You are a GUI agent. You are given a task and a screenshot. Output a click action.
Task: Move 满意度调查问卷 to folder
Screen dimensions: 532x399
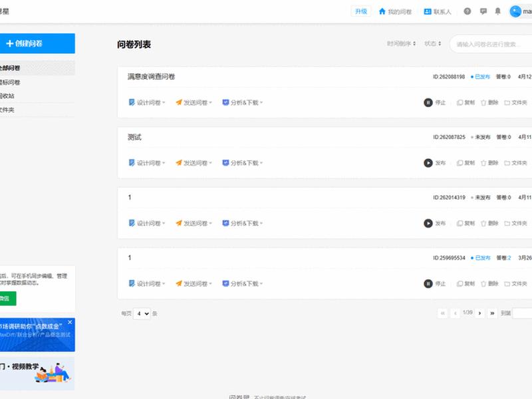[x=515, y=102]
